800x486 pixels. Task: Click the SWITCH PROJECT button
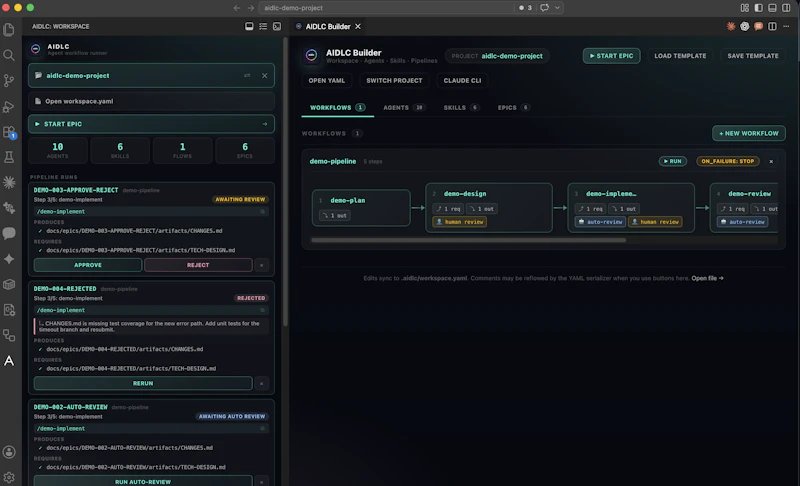394,81
